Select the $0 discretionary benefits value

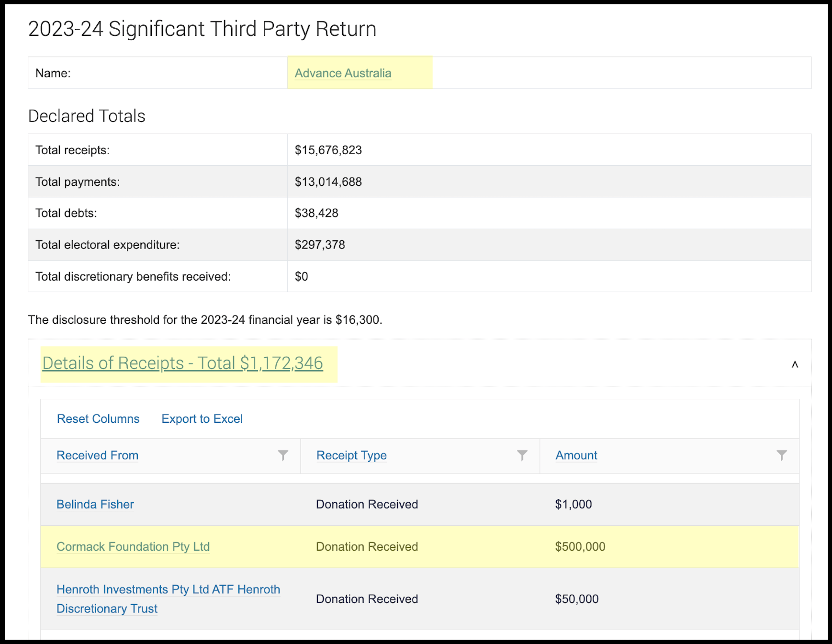302,276
